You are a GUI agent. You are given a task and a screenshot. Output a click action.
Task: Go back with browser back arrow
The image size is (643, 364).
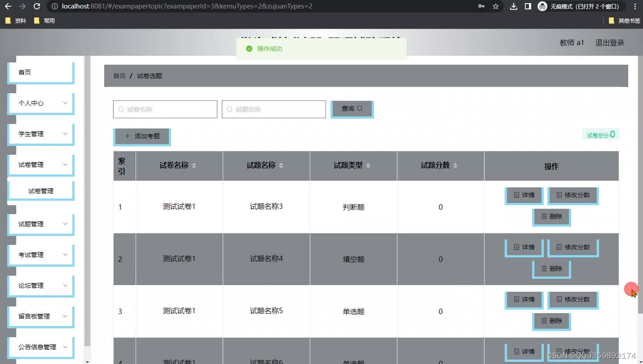tap(8, 6)
